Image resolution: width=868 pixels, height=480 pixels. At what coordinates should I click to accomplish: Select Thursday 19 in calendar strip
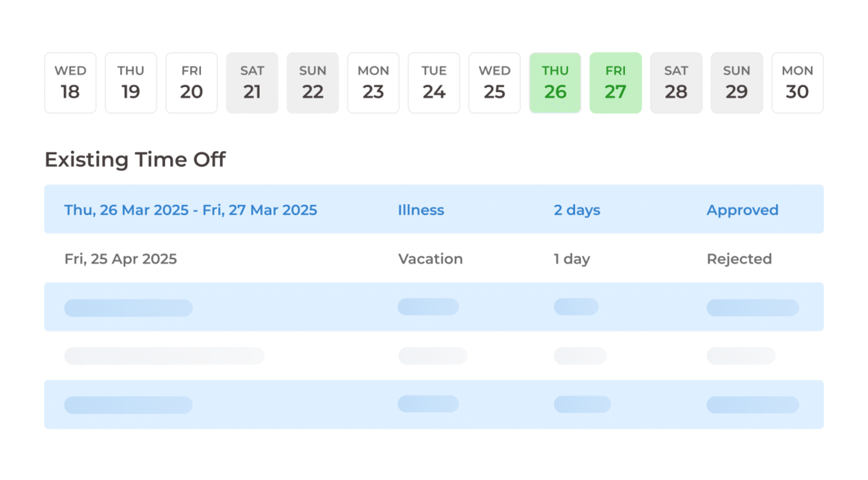point(131,83)
